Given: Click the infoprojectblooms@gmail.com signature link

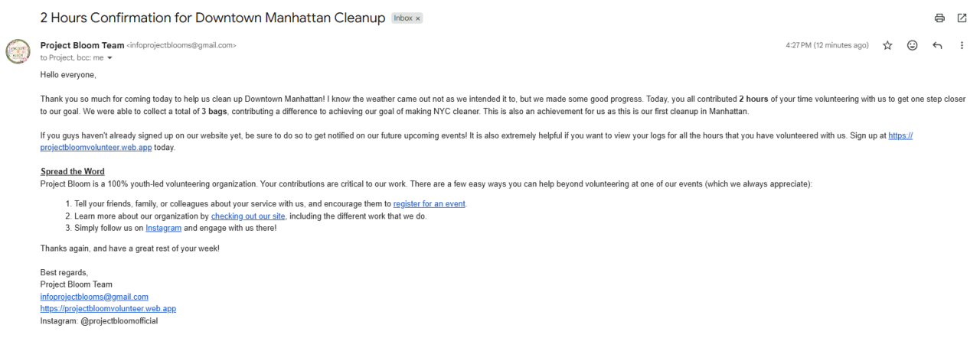Looking at the screenshot, I should click(94, 296).
